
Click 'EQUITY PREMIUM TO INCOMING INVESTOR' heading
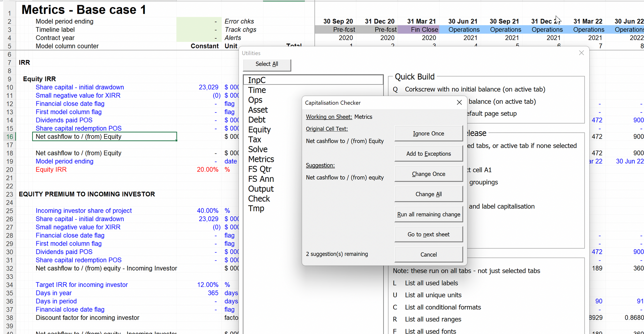point(87,194)
